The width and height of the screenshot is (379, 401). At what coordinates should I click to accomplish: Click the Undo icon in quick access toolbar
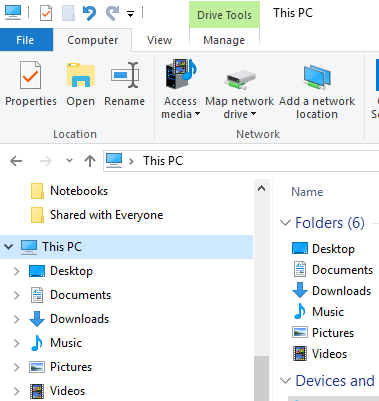[x=89, y=13]
